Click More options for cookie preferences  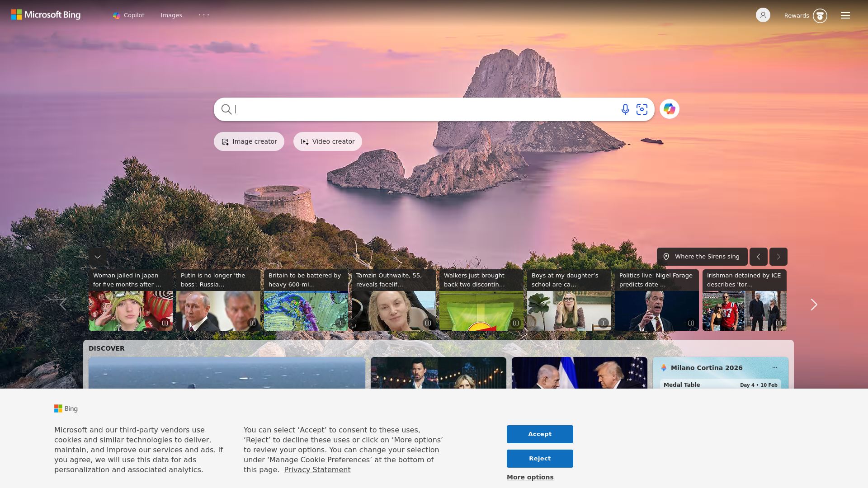pyautogui.click(x=529, y=477)
